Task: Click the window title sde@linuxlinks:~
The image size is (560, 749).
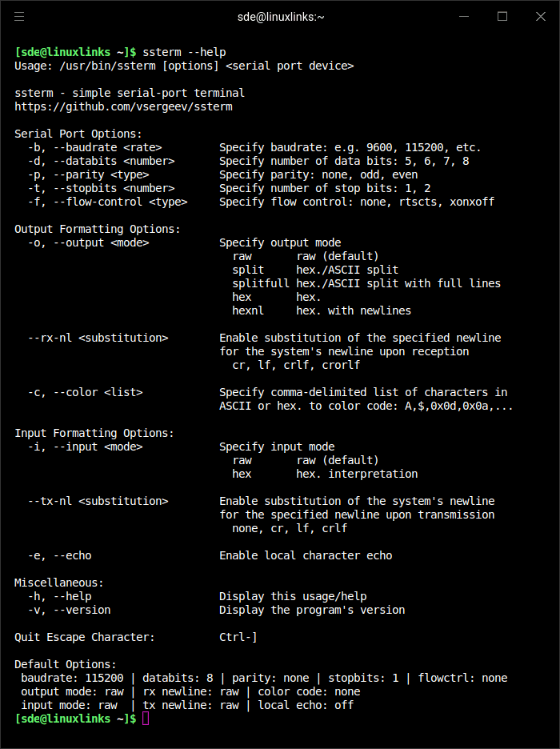Action: pyautogui.click(x=281, y=17)
